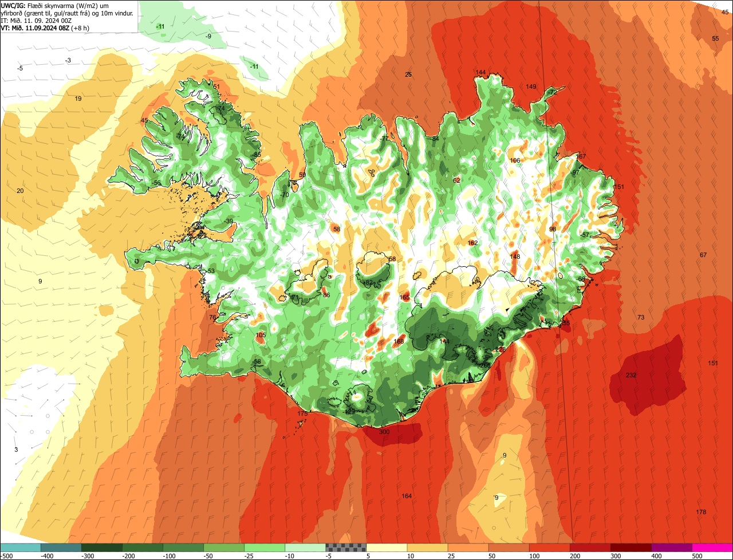
Task: Click the flux value "178" on the map
Action: click(701, 512)
